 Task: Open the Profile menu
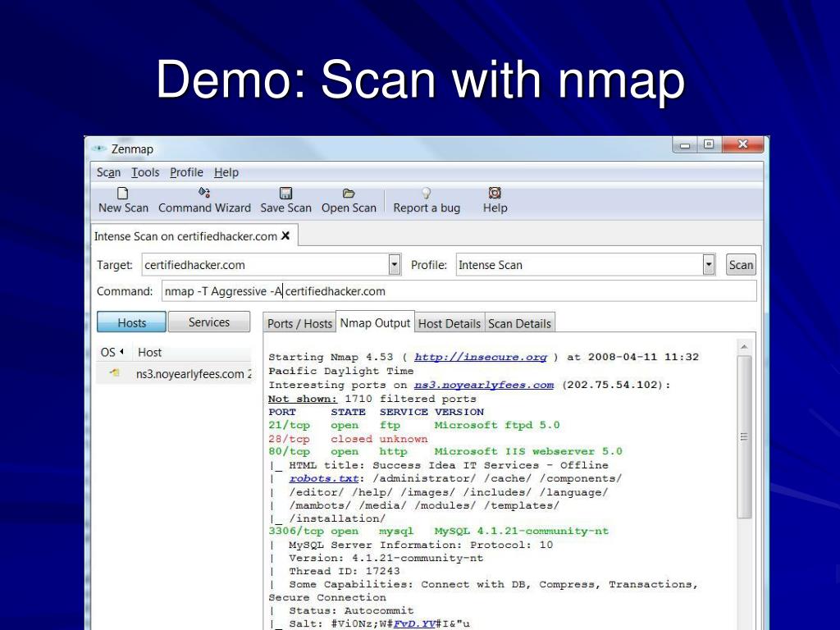pos(186,172)
